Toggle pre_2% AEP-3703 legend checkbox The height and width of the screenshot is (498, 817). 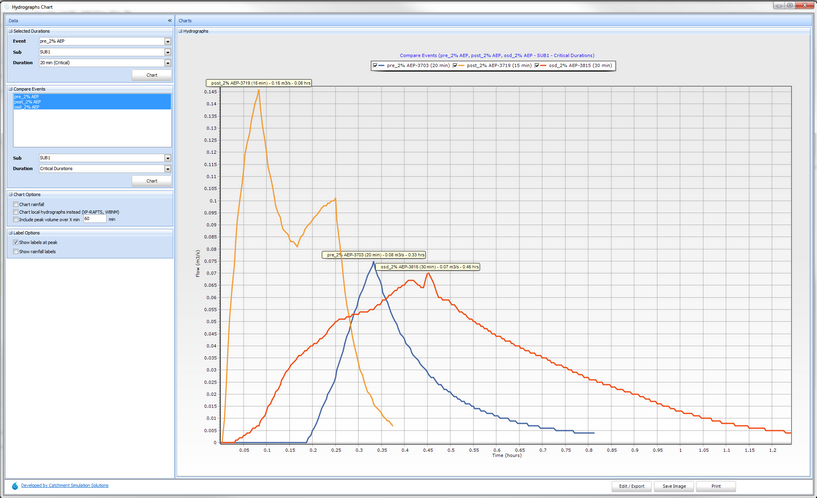pos(375,65)
